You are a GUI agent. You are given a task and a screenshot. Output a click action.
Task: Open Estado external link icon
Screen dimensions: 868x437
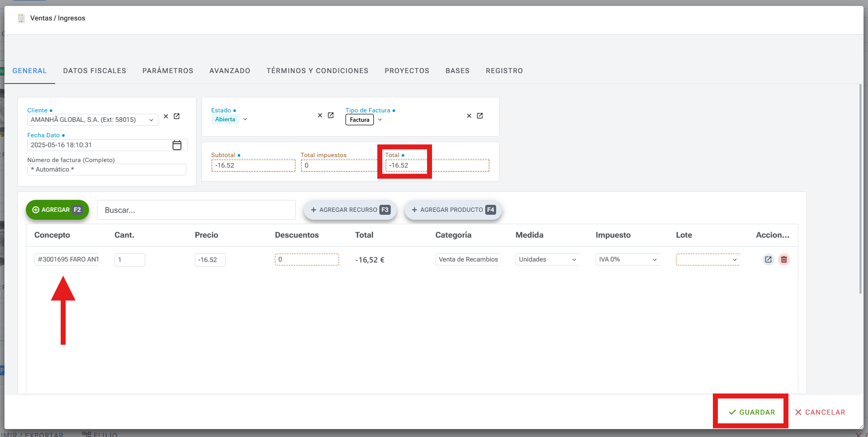click(x=331, y=115)
